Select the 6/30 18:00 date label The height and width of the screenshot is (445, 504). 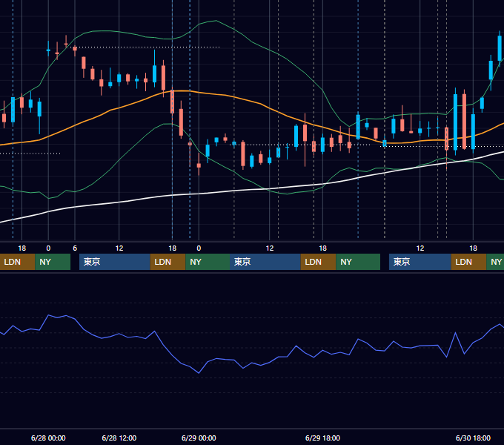473,438
